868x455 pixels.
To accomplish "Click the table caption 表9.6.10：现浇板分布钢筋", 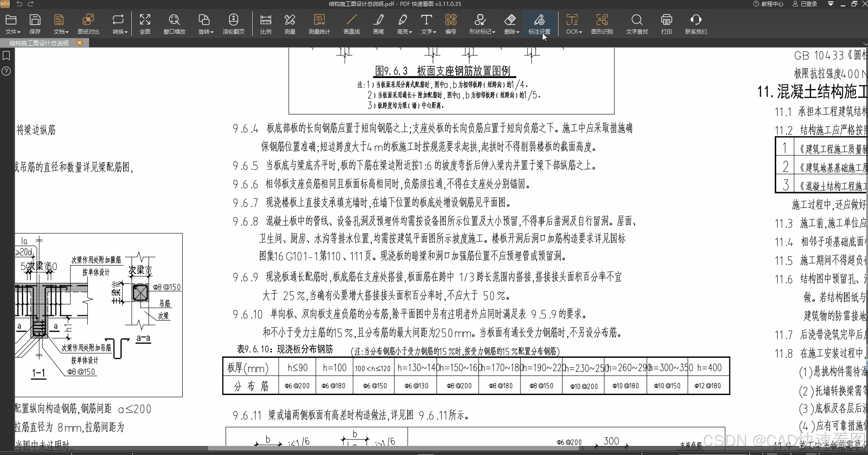I will (285, 349).
